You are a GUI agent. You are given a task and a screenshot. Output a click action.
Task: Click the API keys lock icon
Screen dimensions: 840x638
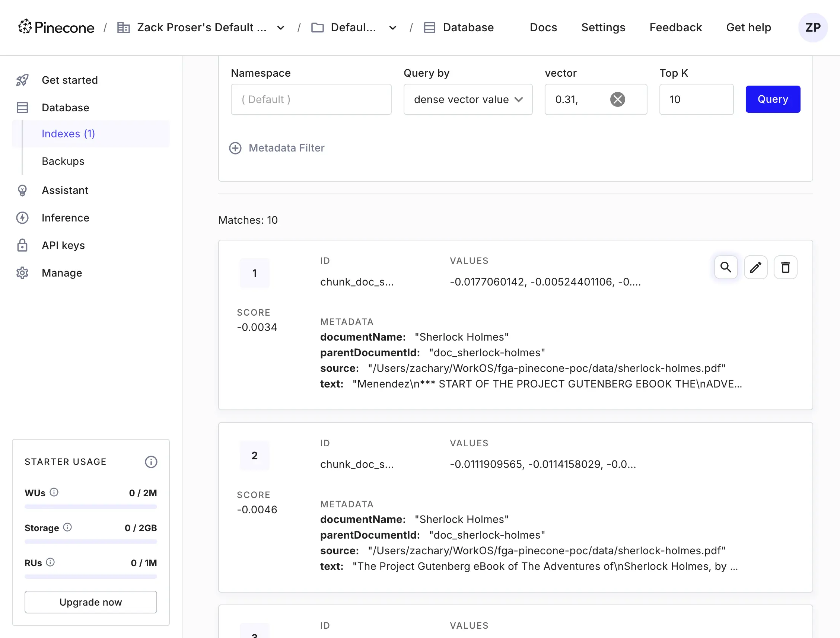pyautogui.click(x=22, y=245)
